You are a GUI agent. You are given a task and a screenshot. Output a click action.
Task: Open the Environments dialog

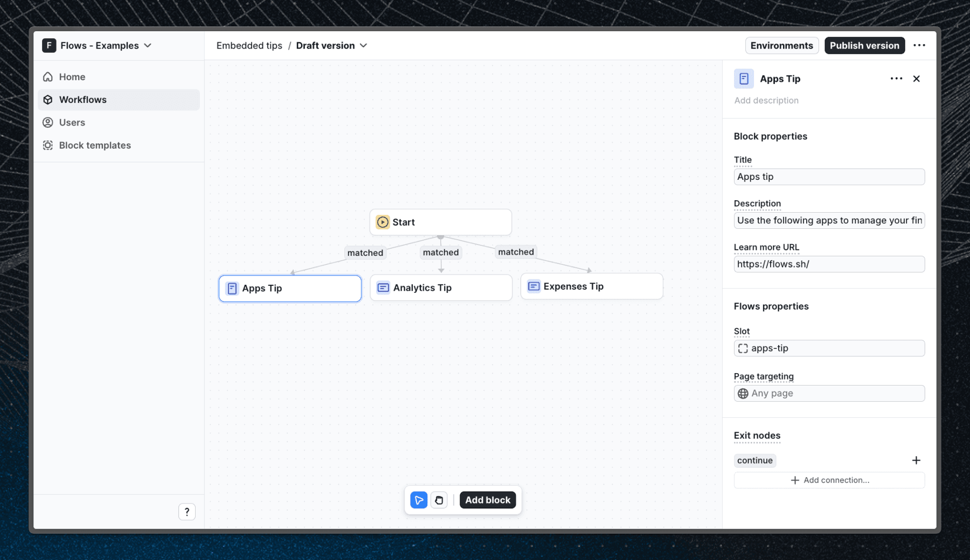pyautogui.click(x=782, y=45)
